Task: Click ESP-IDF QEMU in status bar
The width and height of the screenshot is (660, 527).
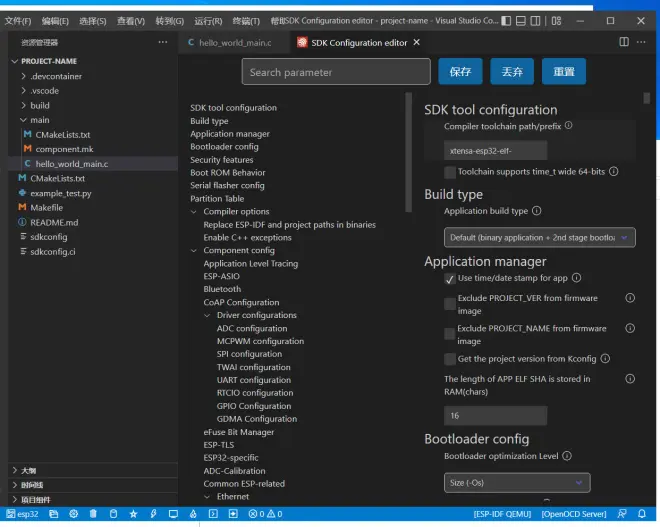Action: point(502,514)
